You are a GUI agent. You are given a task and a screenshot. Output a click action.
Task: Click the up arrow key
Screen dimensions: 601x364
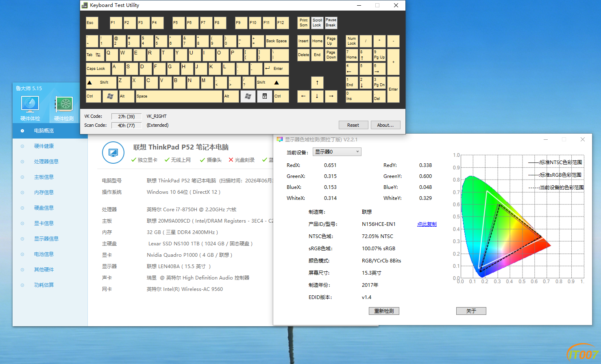coord(317,82)
